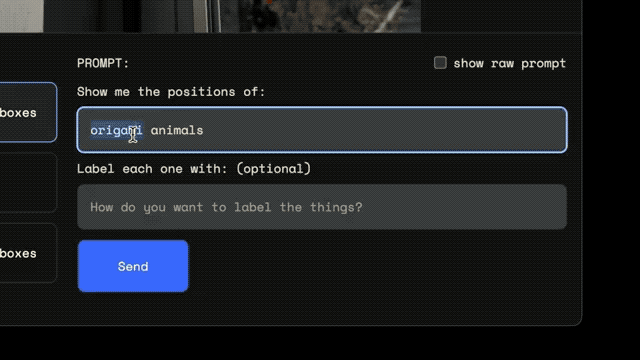This screenshot has height=360, width=640.
Task: Click the bright left portion of the image strip
Action: (21, 16)
